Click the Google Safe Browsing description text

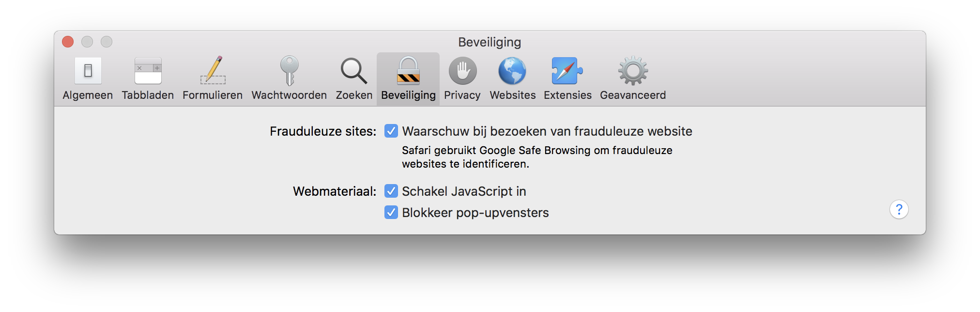coord(536,157)
